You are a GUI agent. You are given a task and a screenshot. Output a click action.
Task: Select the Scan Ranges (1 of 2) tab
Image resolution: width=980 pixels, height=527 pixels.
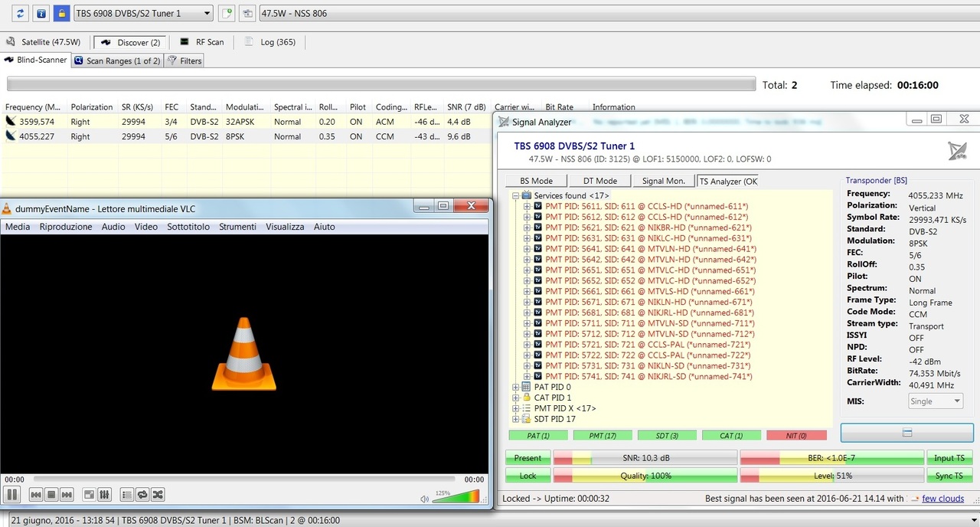(x=118, y=61)
